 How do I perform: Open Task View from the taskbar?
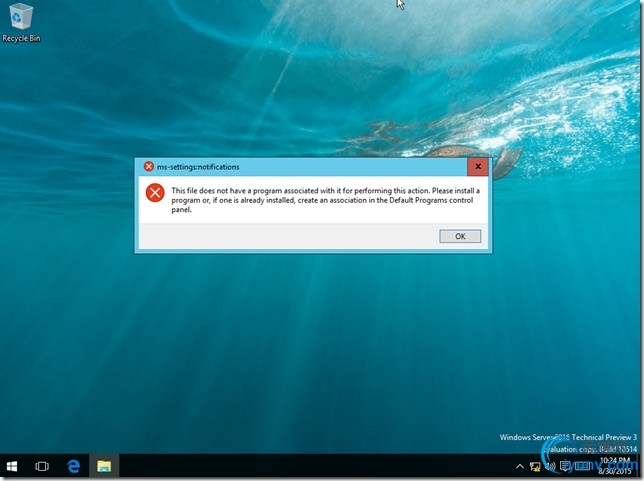coord(42,466)
